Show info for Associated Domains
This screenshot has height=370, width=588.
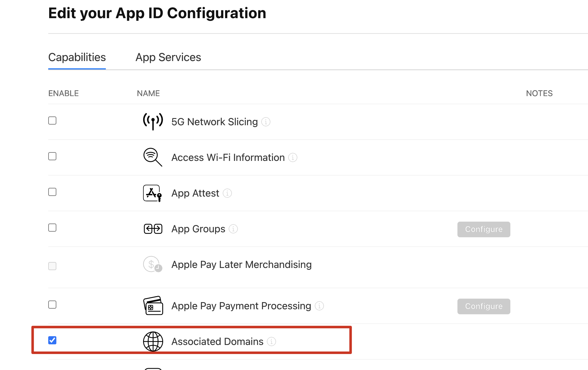tap(271, 342)
